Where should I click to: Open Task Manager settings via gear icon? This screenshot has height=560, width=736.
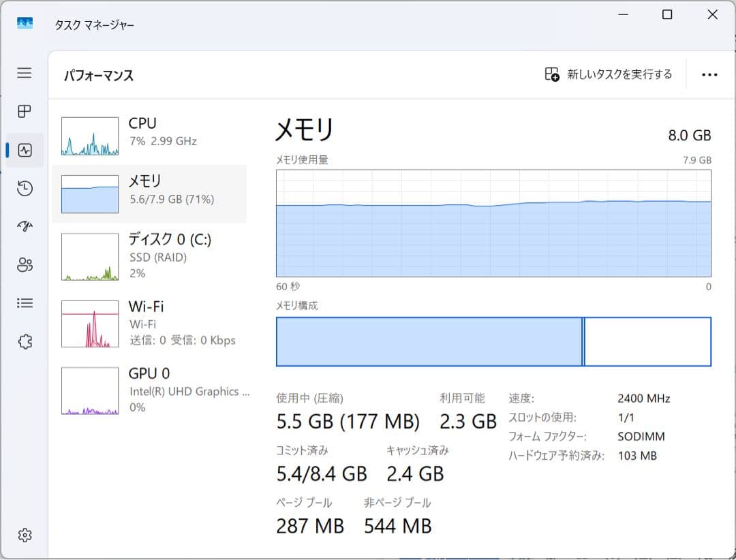(24, 535)
